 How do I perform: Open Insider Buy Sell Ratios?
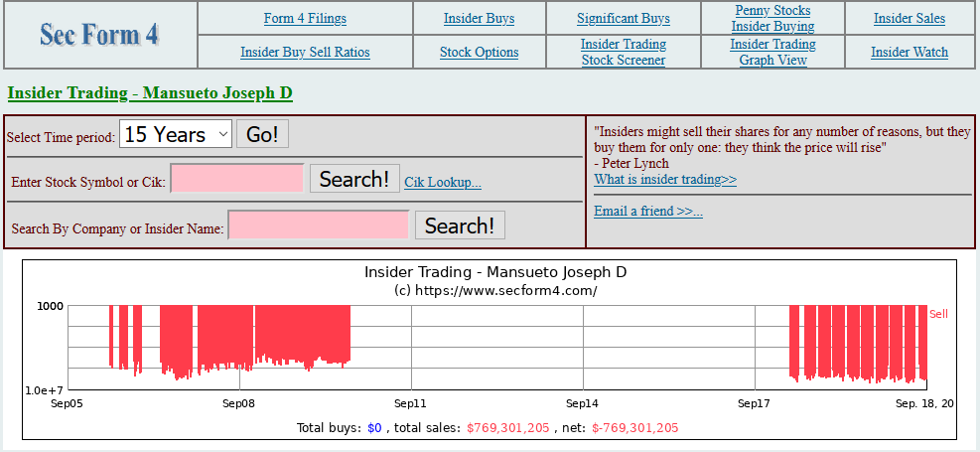(305, 52)
